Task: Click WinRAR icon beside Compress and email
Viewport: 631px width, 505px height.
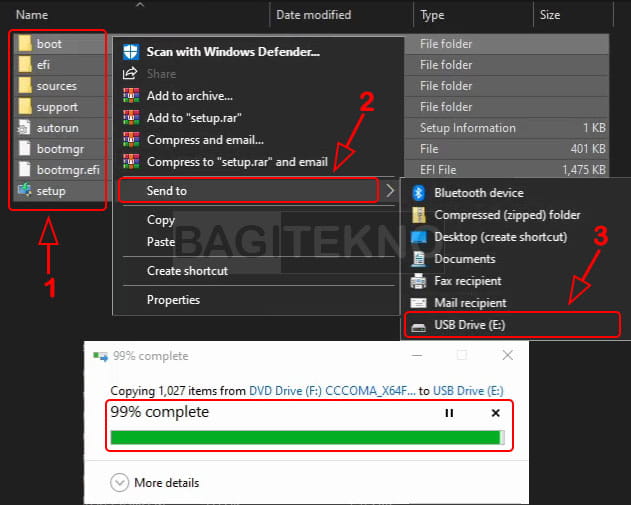Action: 131,140
